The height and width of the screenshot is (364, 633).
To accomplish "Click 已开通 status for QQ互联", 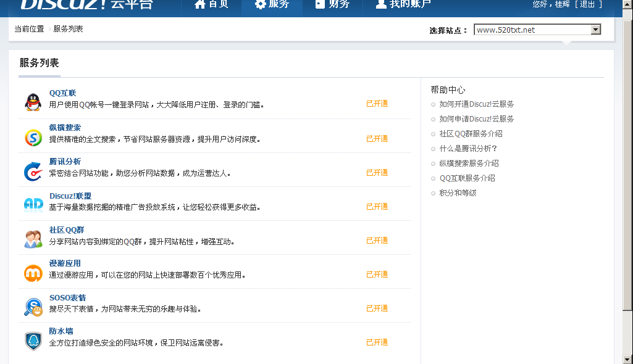I will [x=377, y=104].
